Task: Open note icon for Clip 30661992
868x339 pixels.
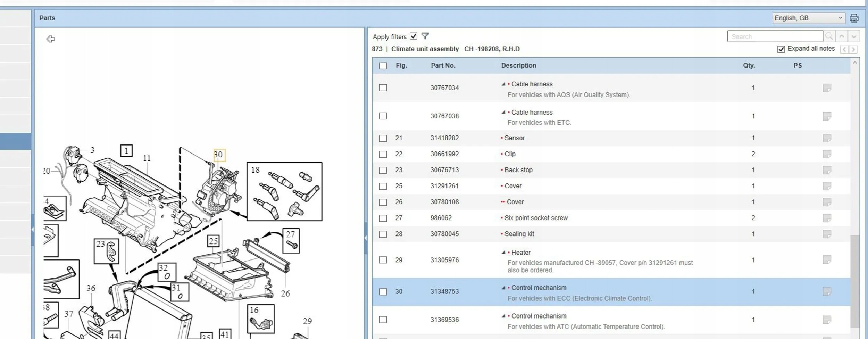Action: (x=827, y=154)
